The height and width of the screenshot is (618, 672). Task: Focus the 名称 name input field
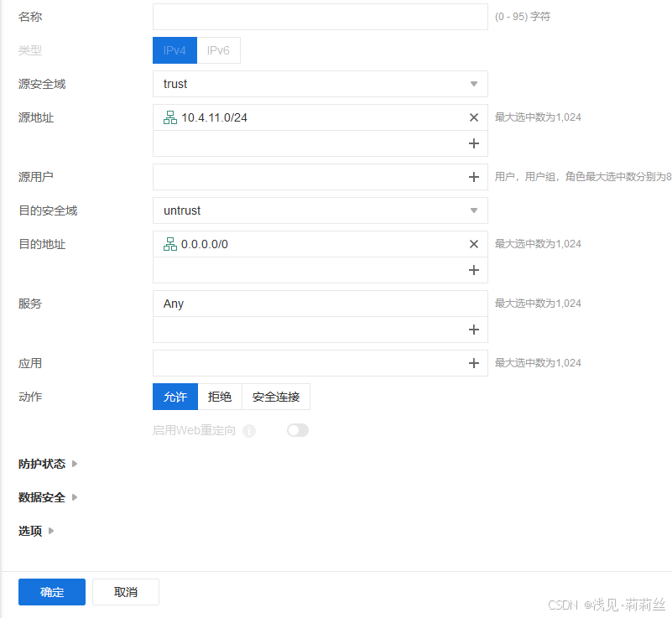tap(320, 17)
